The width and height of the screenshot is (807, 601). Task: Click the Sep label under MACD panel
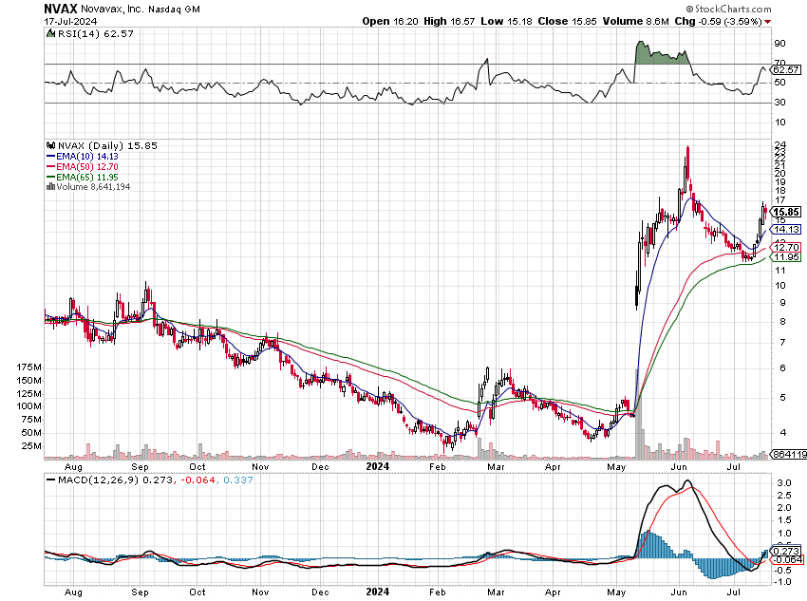coord(139,592)
